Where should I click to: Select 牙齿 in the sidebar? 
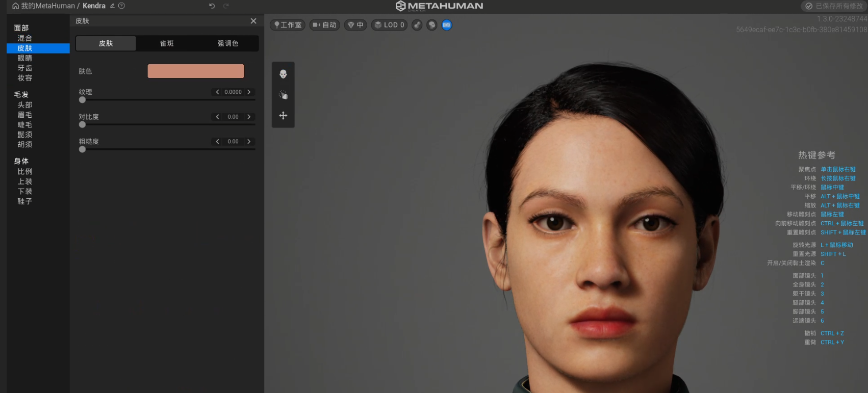pos(25,68)
